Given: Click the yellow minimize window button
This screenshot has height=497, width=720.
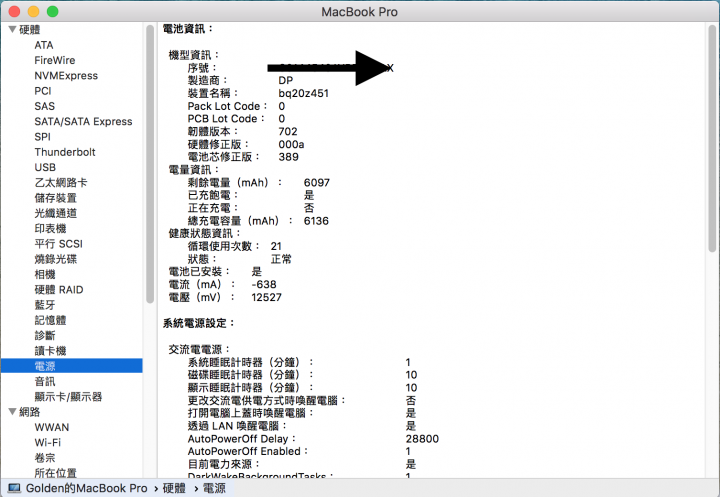Looking at the screenshot, I should (x=34, y=11).
